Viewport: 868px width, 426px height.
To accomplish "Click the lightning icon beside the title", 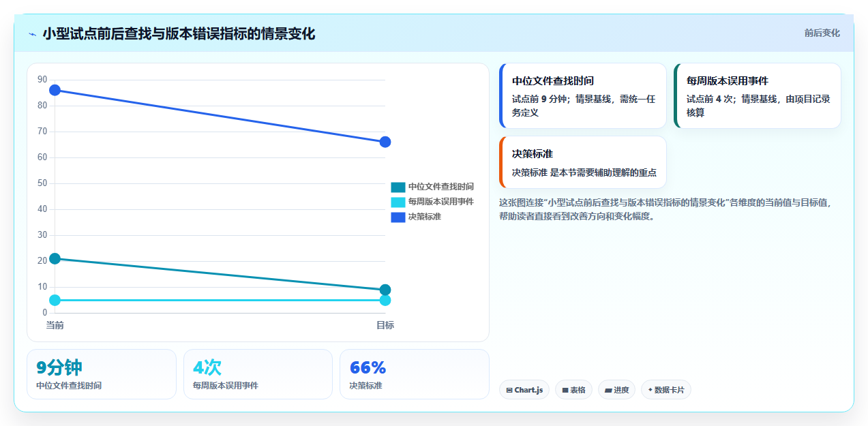I will pos(32,34).
